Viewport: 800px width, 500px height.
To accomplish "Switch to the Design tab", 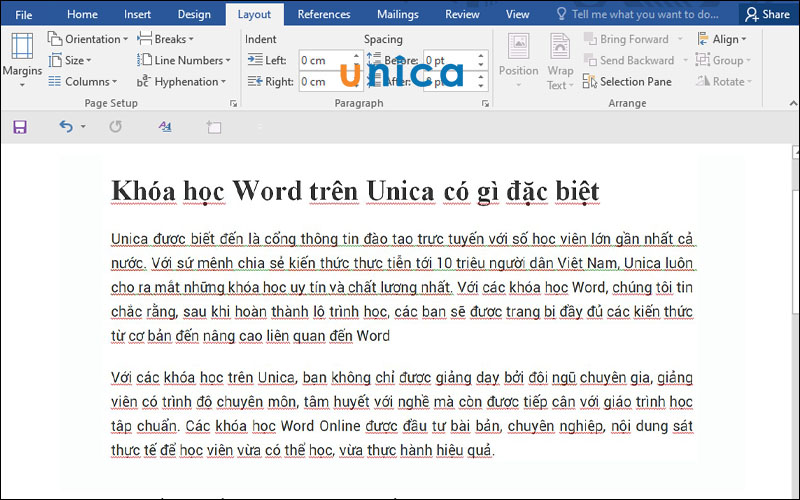I will tap(194, 14).
